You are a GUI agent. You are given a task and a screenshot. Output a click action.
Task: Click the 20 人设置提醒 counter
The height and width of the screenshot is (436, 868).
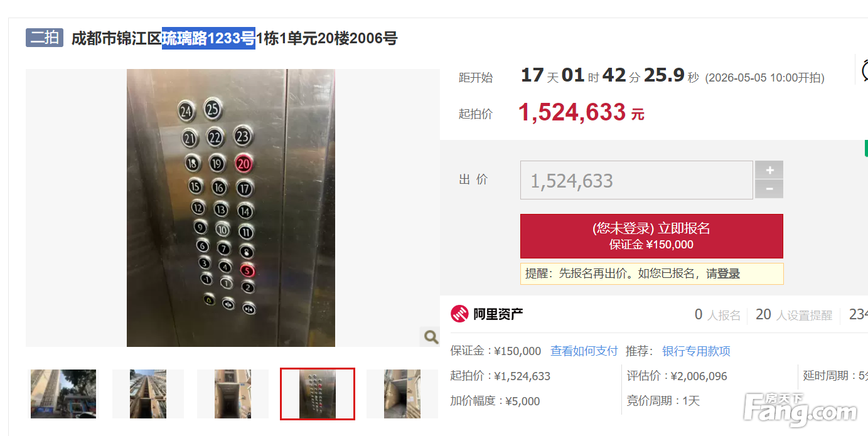(793, 315)
